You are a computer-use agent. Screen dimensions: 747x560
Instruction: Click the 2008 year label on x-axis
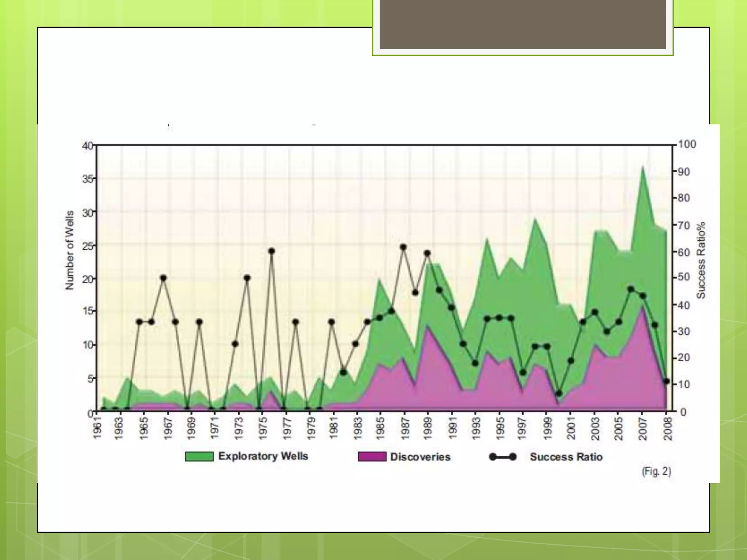click(667, 429)
